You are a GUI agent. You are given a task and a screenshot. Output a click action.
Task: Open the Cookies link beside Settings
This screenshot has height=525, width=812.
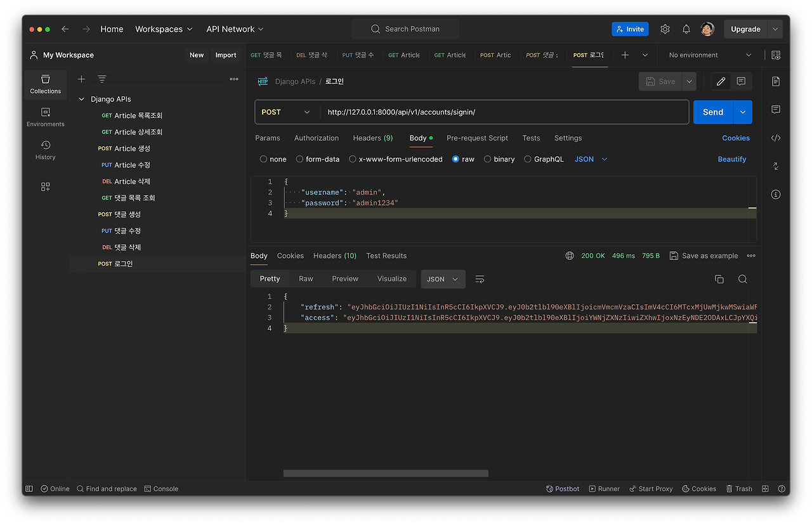736,138
